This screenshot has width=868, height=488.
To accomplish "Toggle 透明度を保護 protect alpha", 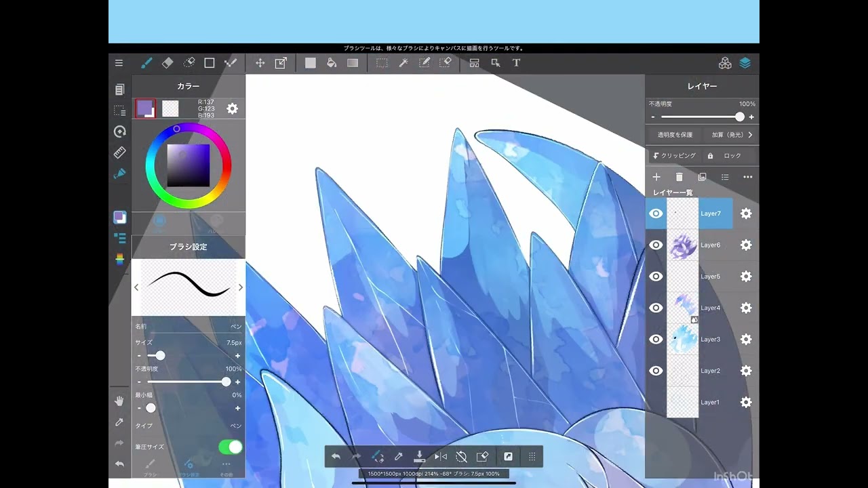I will click(x=675, y=135).
